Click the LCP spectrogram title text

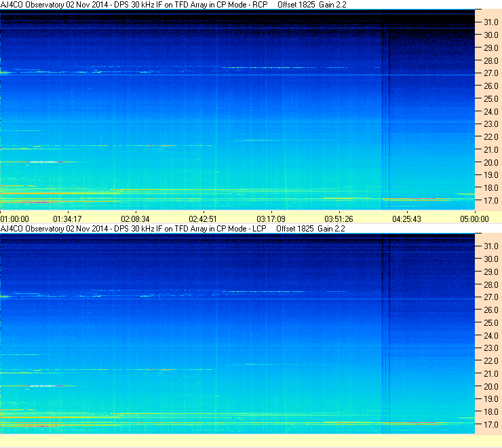[x=133, y=229]
